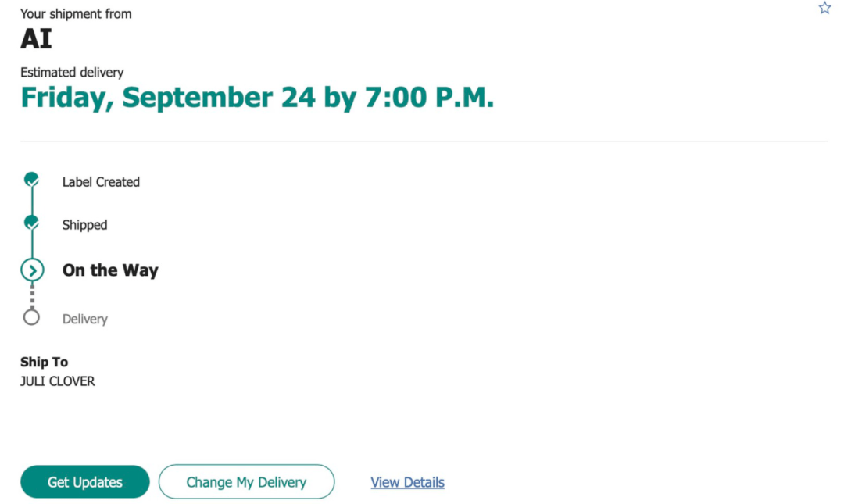The image size is (844, 504).
Task: Click the "Your shipment from" text
Action: pyautogui.click(x=76, y=14)
